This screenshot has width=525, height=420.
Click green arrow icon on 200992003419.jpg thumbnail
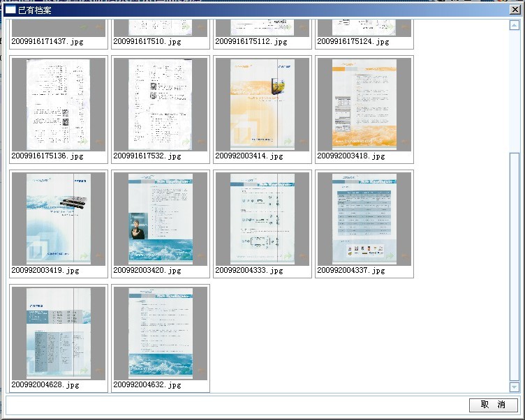[83, 256]
